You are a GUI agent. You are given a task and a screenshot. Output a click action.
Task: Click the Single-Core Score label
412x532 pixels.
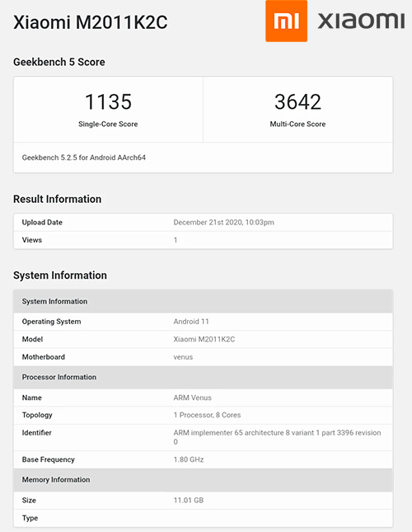(108, 125)
